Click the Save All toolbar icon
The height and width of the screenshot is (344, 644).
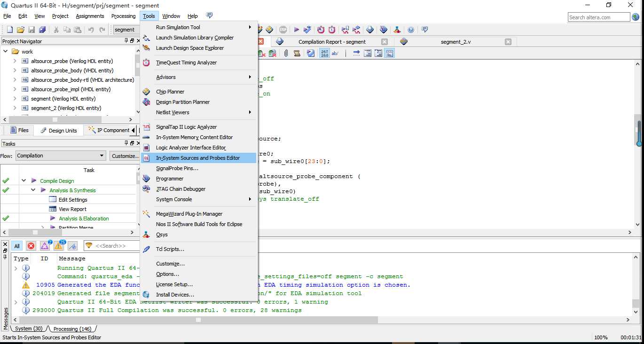42,30
